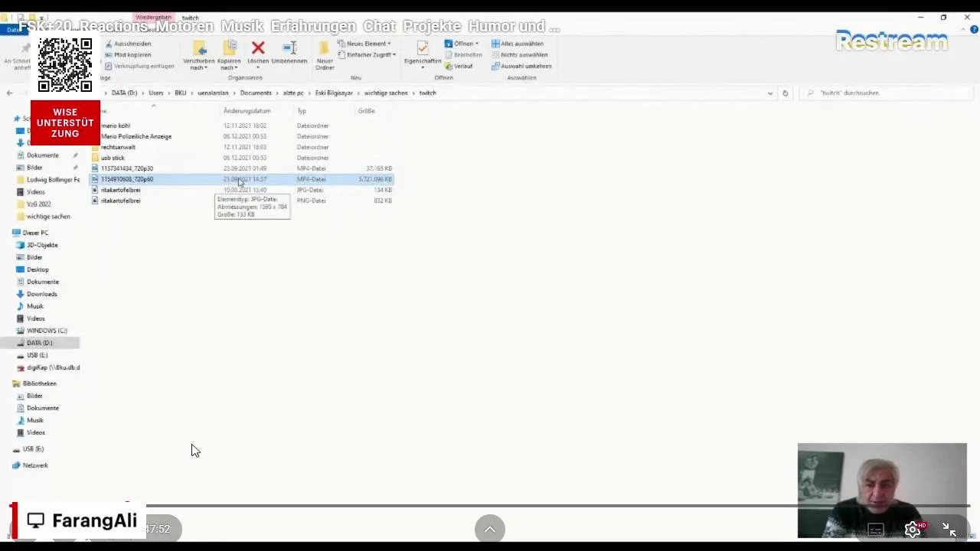Expand the Einfacher Zugriff dropdown
The width and height of the screenshot is (980, 551).
[x=367, y=55]
